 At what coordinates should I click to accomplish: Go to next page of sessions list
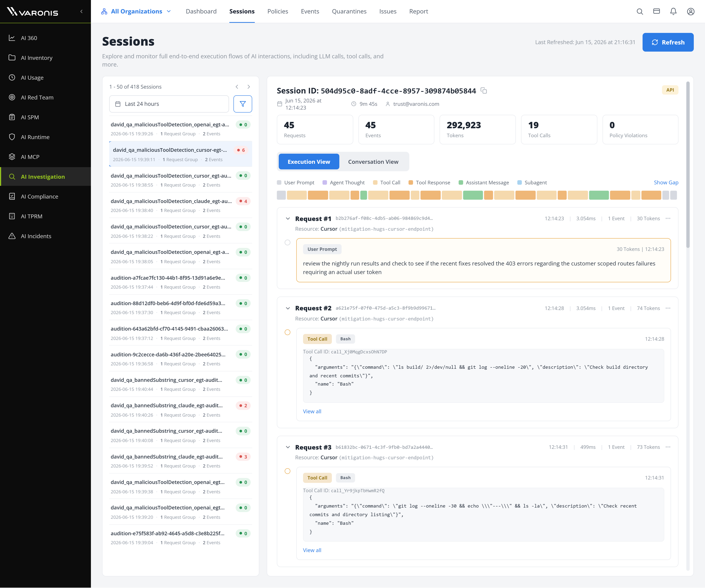[249, 87]
